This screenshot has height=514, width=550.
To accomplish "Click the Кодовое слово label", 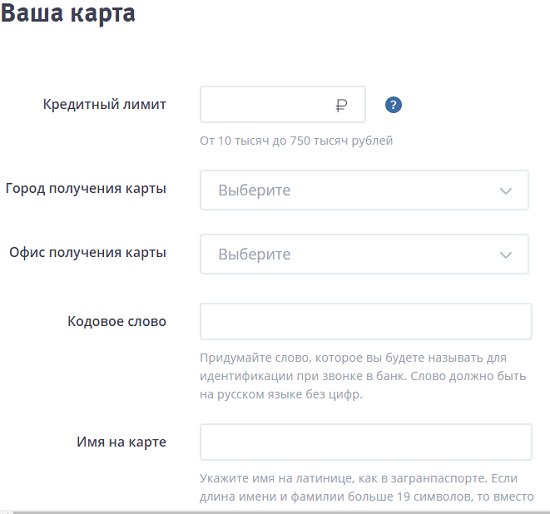I will click(117, 321).
